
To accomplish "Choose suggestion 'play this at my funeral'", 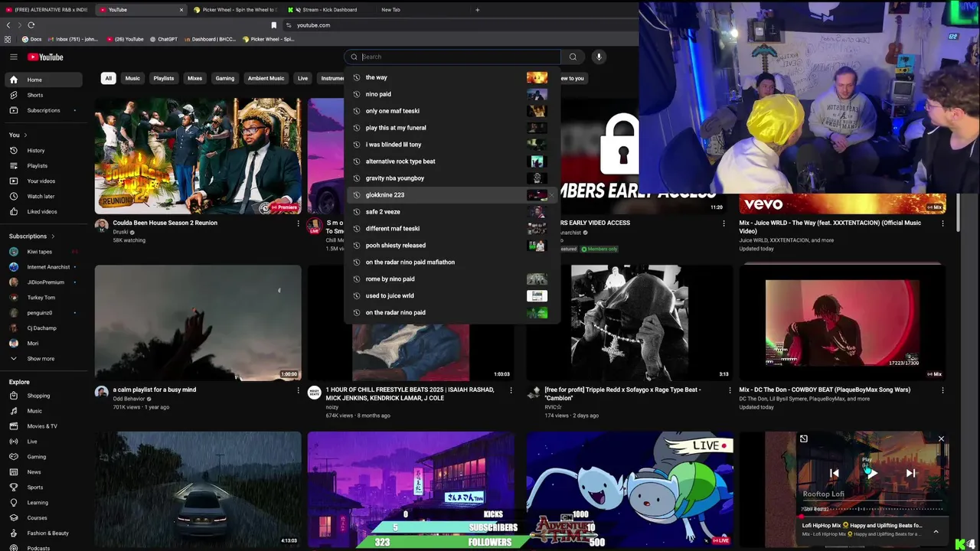I will point(452,128).
